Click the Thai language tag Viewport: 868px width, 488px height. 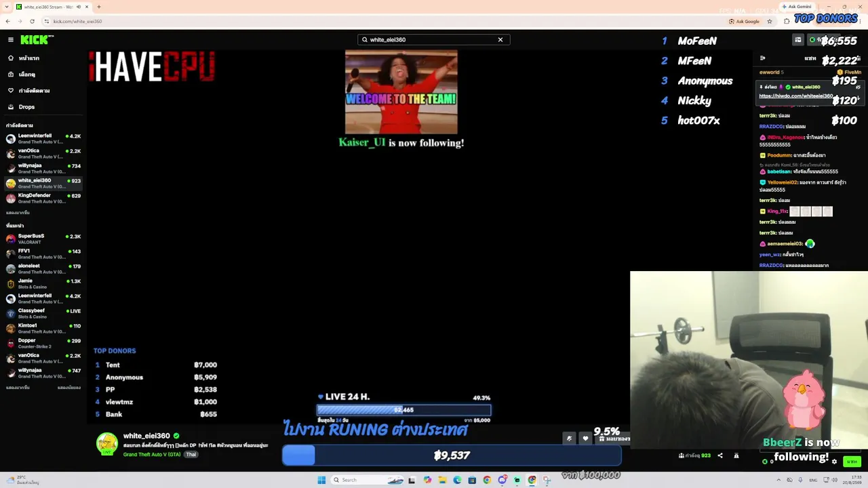coord(191,455)
